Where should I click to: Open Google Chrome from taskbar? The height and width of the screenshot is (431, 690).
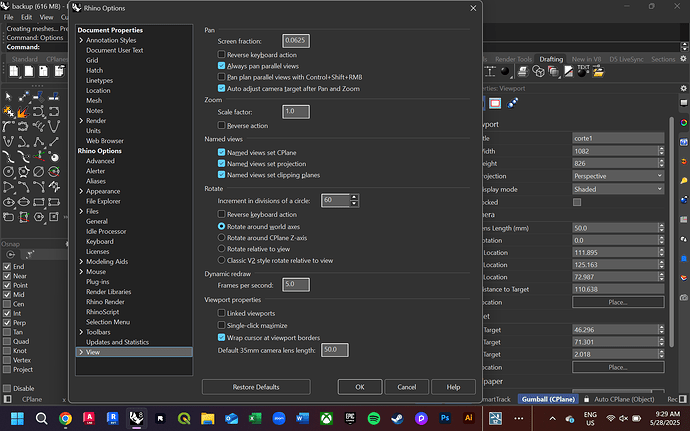[x=66, y=418]
